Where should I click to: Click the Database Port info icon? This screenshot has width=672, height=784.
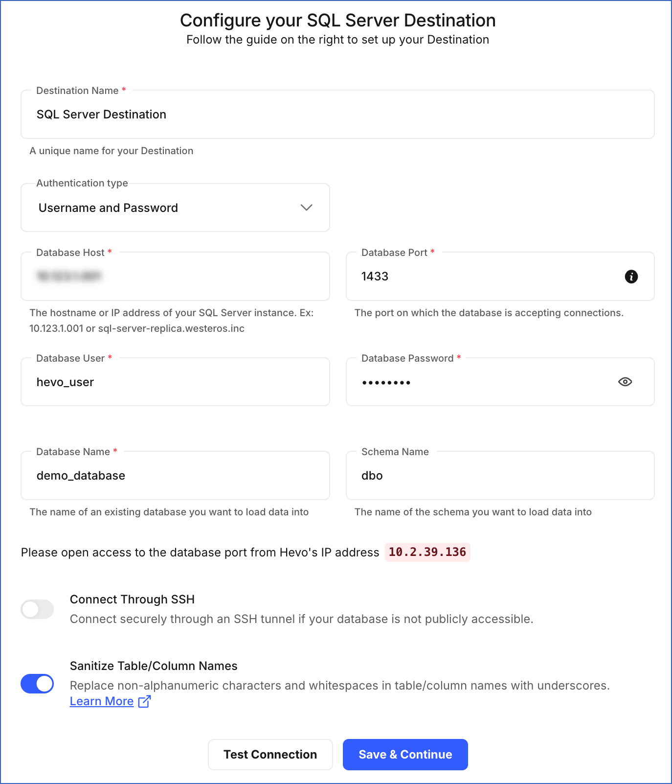pyautogui.click(x=631, y=277)
